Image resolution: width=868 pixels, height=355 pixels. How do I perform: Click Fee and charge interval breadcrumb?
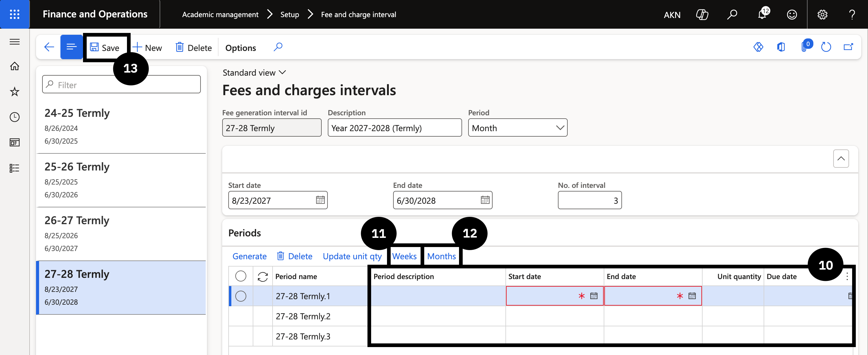coord(359,14)
